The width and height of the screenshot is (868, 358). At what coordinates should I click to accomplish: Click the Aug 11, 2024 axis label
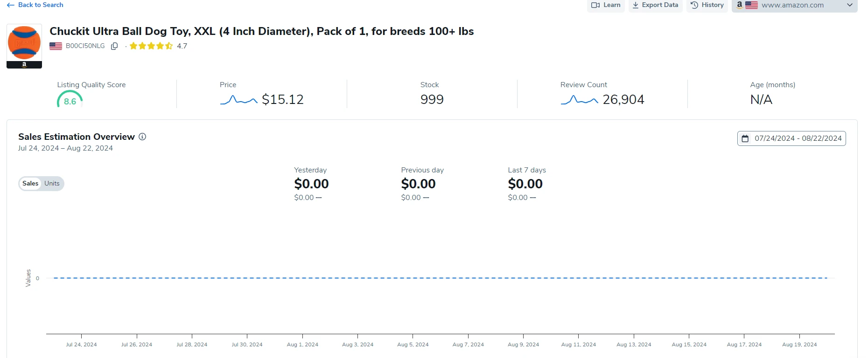pos(578,344)
